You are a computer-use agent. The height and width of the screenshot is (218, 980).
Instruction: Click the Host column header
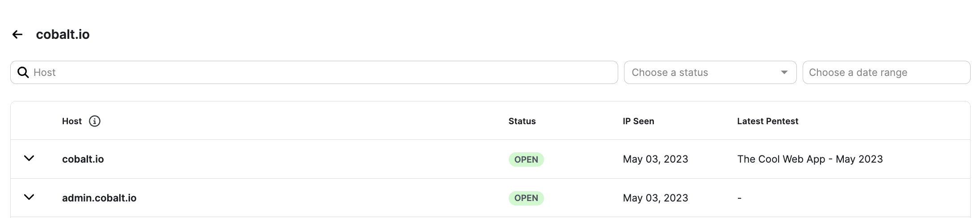[72, 121]
